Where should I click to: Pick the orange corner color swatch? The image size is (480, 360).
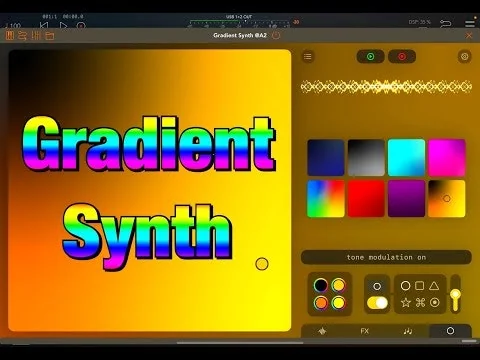321,303
